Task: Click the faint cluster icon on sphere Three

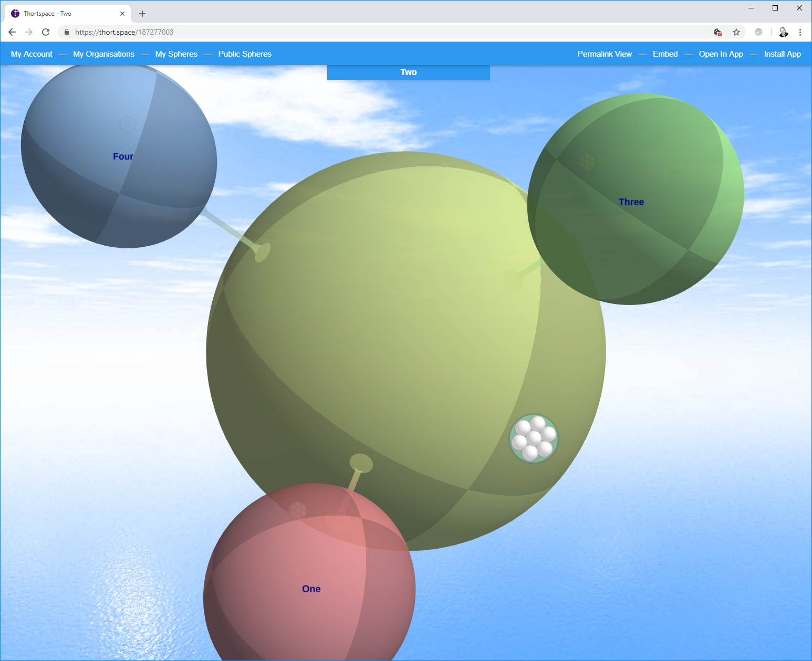Action: 587,162
